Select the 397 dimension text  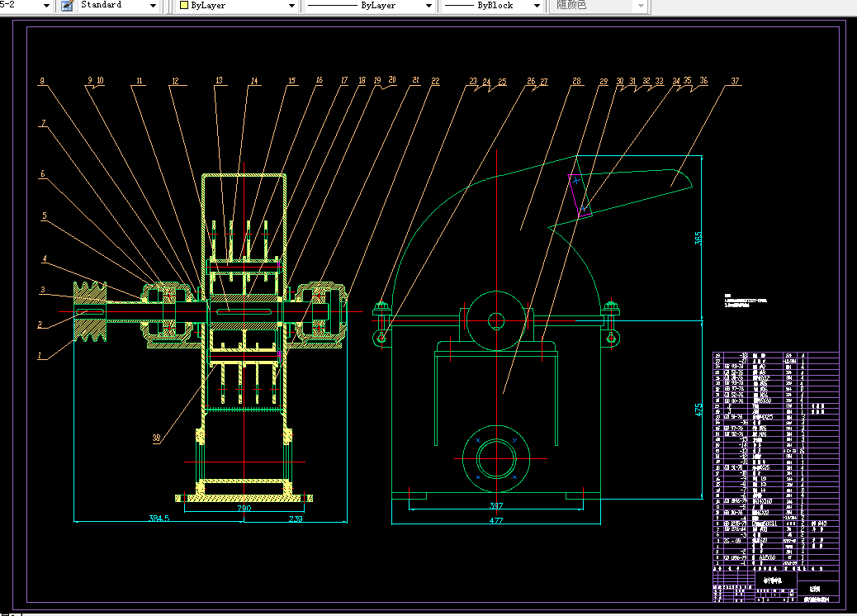pyautogui.click(x=496, y=505)
